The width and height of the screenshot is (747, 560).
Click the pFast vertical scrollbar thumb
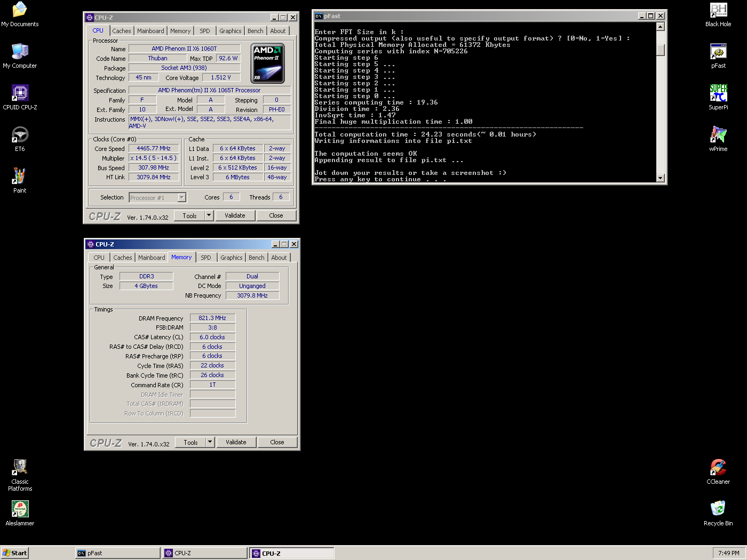(x=661, y=50)
